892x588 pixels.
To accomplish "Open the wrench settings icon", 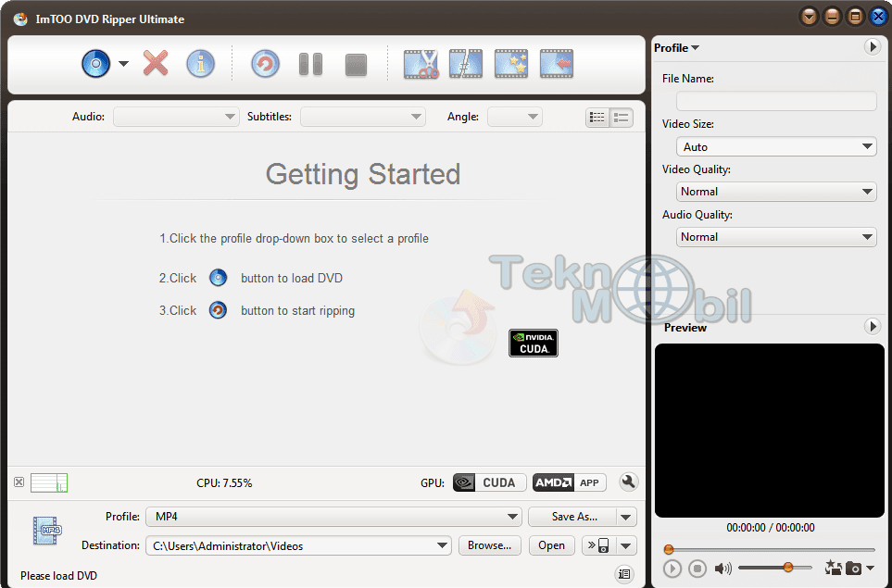I will click(628, 482).
